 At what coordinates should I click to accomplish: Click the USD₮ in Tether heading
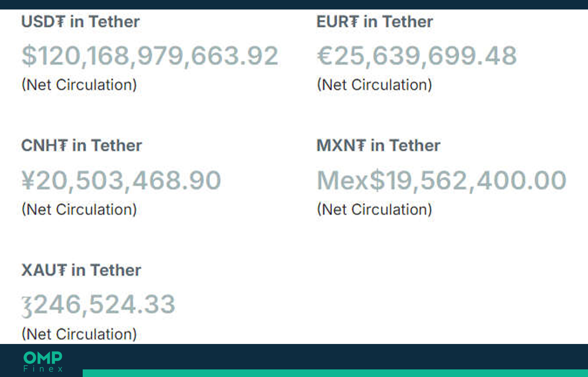80,22
